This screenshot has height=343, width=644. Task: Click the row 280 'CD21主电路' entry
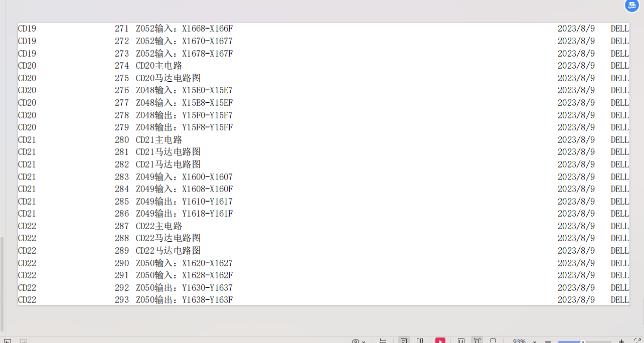click(x=159, y=140)
